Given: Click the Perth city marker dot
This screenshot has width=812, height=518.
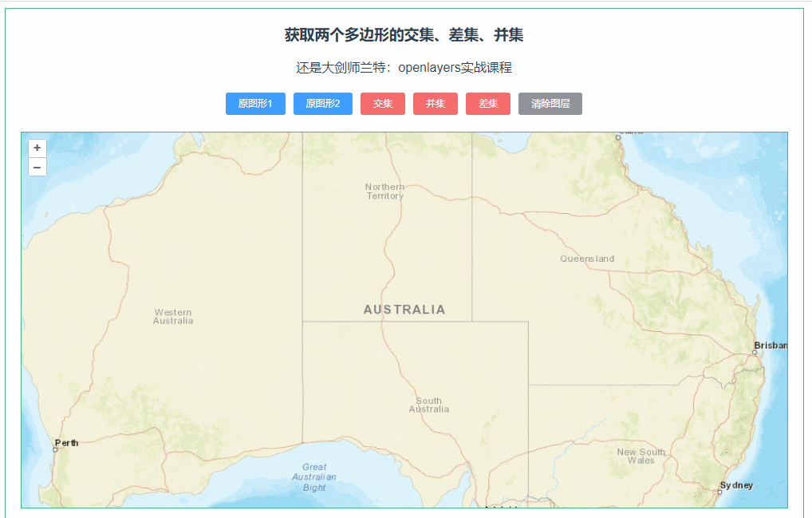Looking at the screenshot, I should [55, 449].
